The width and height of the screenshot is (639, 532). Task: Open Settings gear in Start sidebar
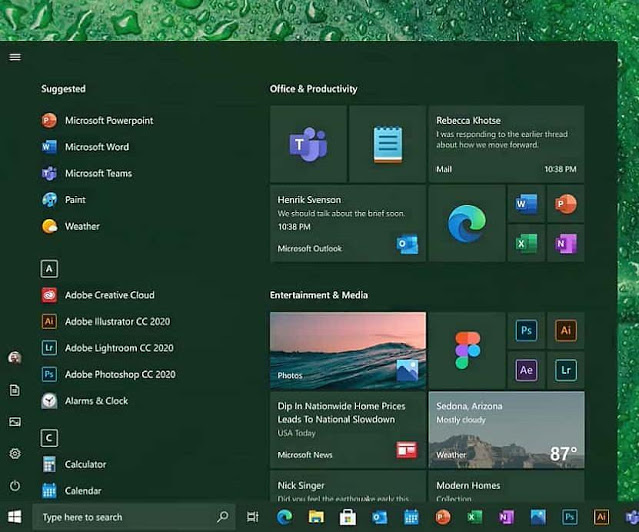click(15, 453)
